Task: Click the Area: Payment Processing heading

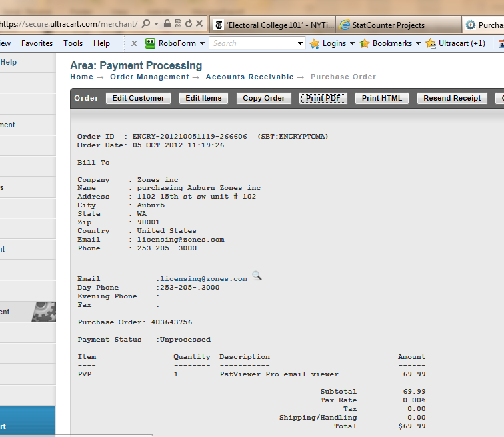Action: [136, 65]
